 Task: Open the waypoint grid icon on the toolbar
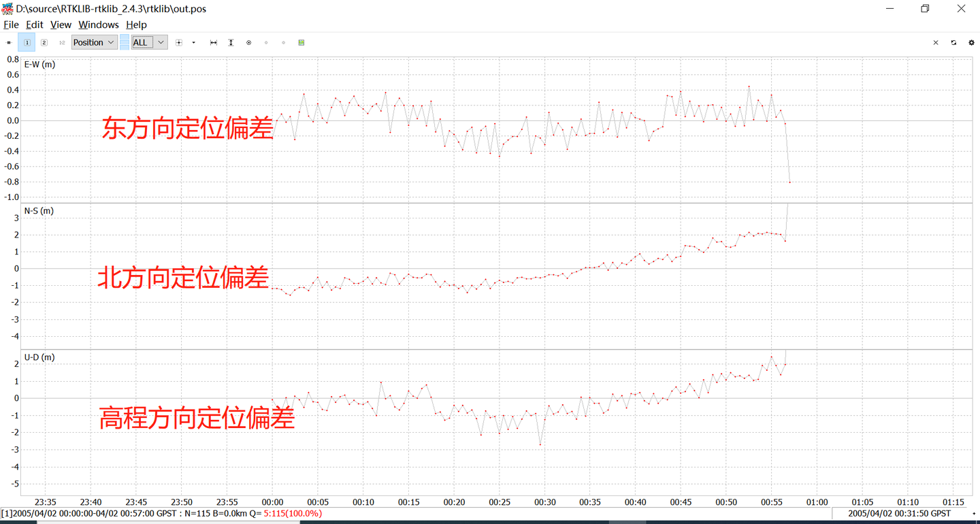(301, 42)
